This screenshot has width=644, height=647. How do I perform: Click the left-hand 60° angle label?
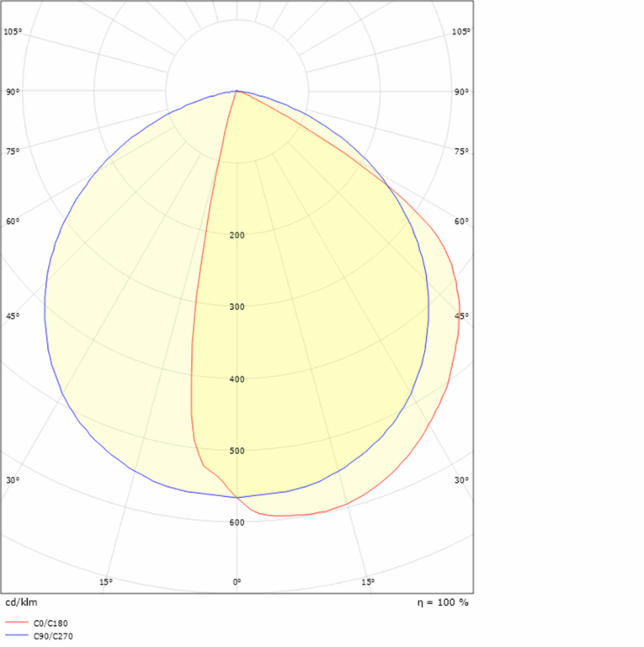pyautogui.click(x=13, y=222)
